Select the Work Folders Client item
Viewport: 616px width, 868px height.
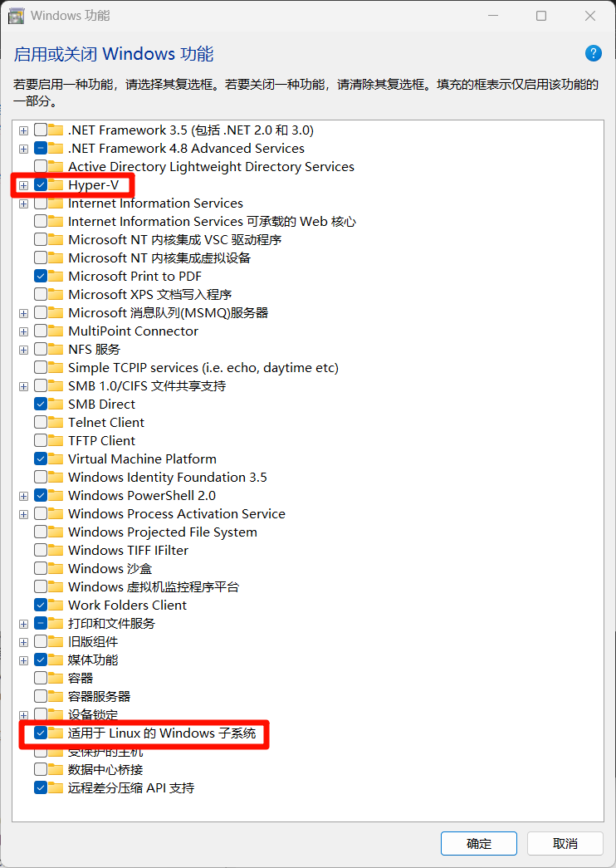point(127,605)
